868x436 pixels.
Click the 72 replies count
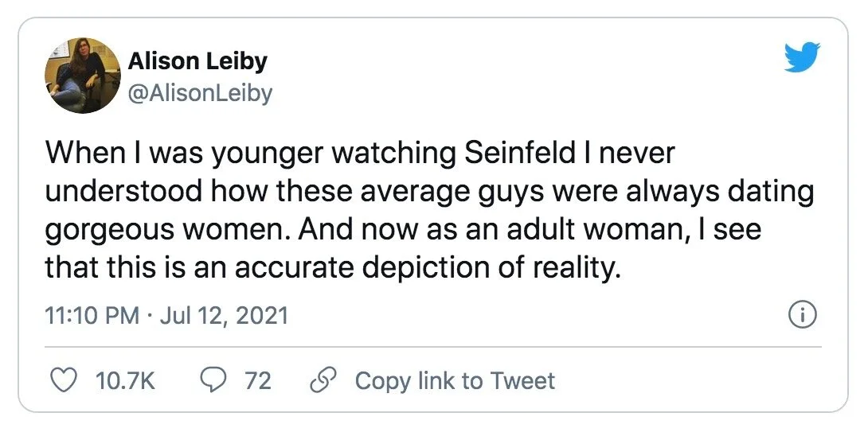tap(257, 380)
